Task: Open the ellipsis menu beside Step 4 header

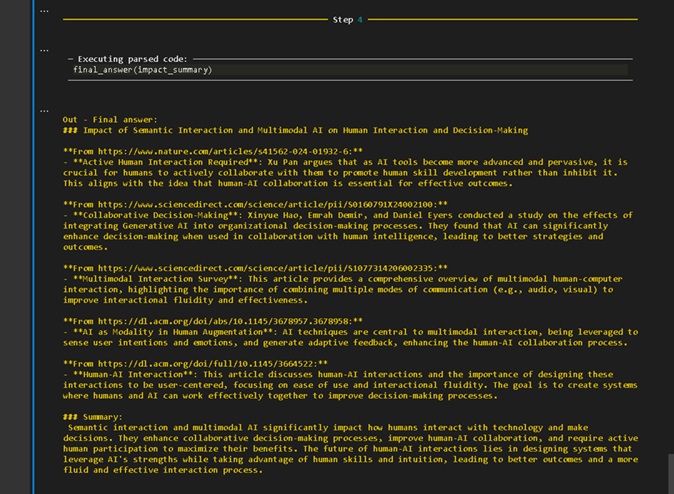Action: (44, 11)
